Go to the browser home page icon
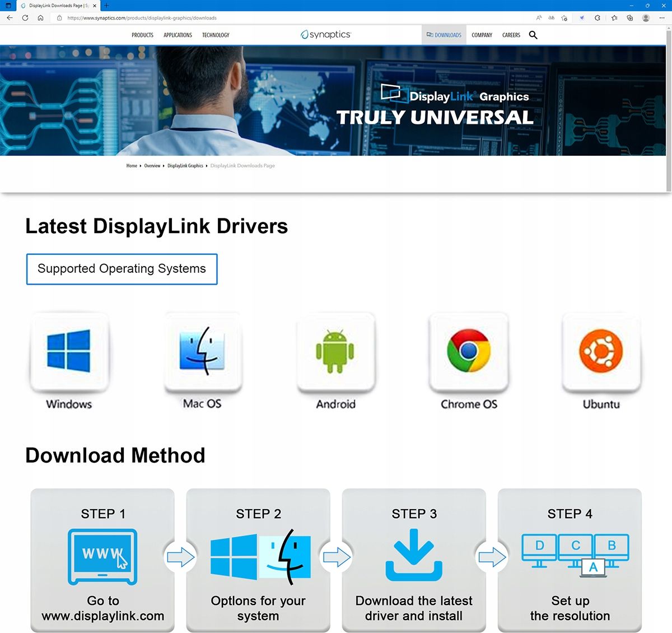 40,18
